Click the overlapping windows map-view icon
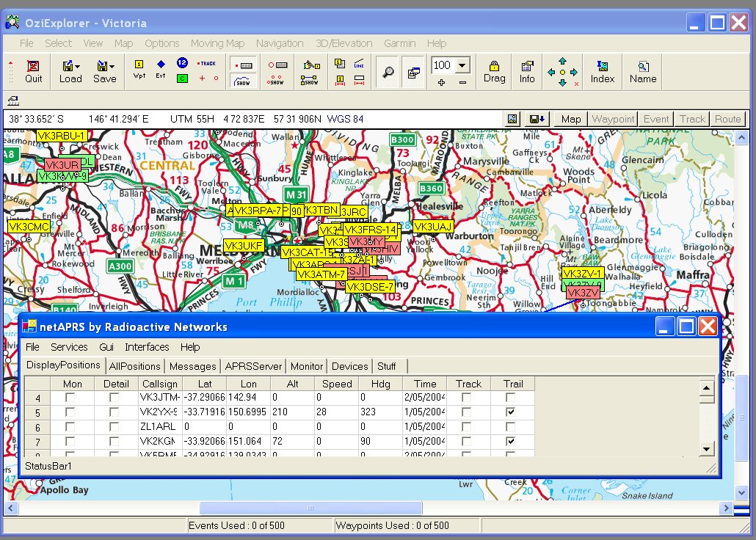Viewport: 756px width, 540px height. click(414, 73)
